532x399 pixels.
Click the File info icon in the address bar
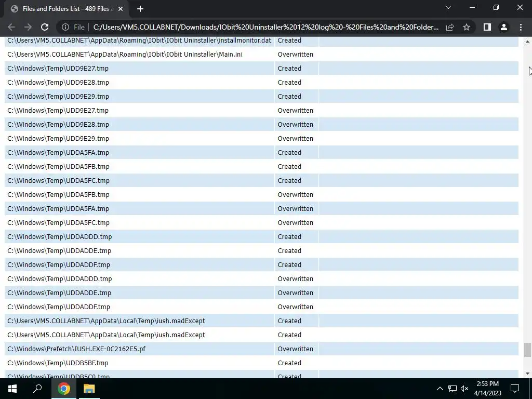[65, 27]
